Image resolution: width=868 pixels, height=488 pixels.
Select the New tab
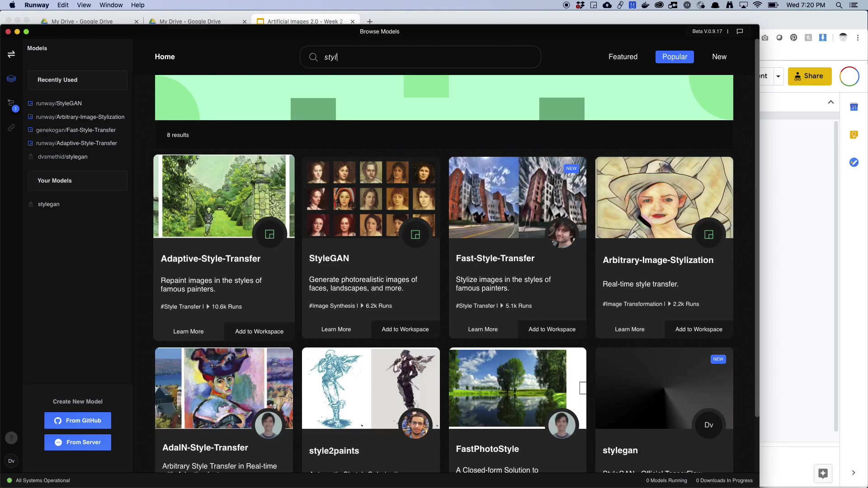[x=719, y=57]
